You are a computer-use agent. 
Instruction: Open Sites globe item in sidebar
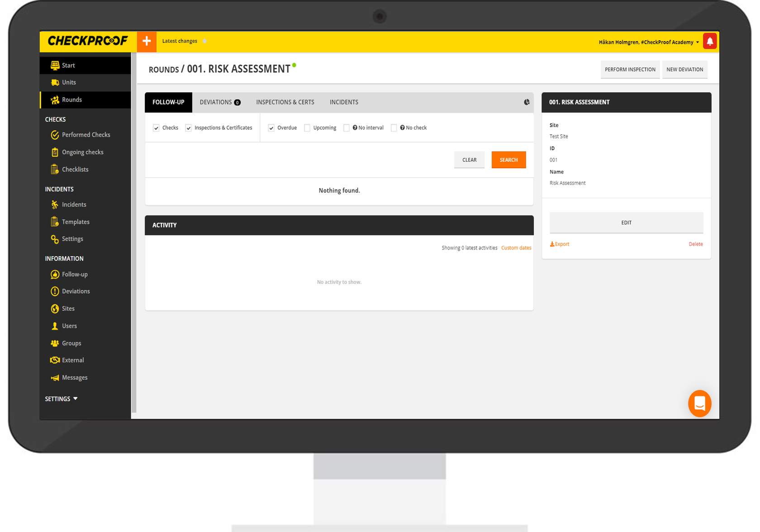pyautogui.click(x=68, y=309)
